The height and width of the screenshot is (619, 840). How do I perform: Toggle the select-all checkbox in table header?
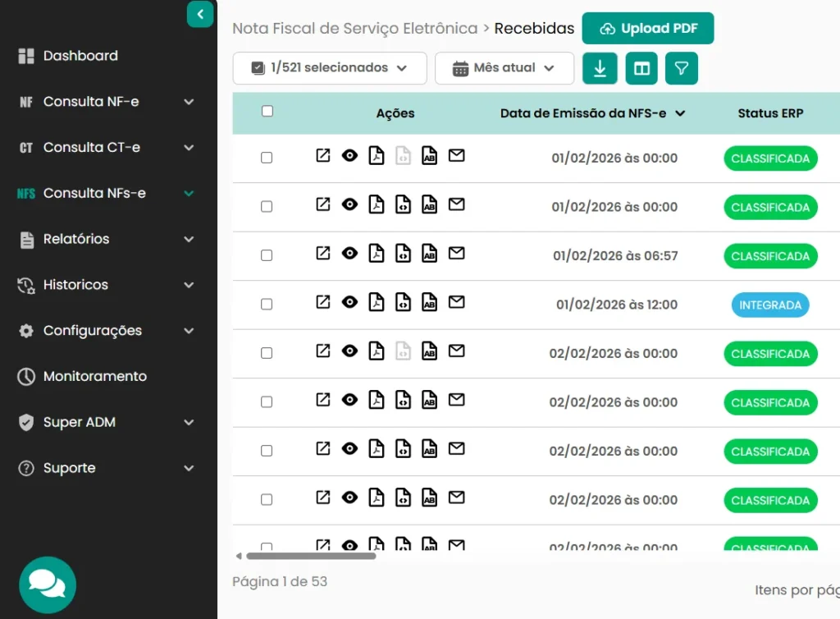click(x=267, y=112)
